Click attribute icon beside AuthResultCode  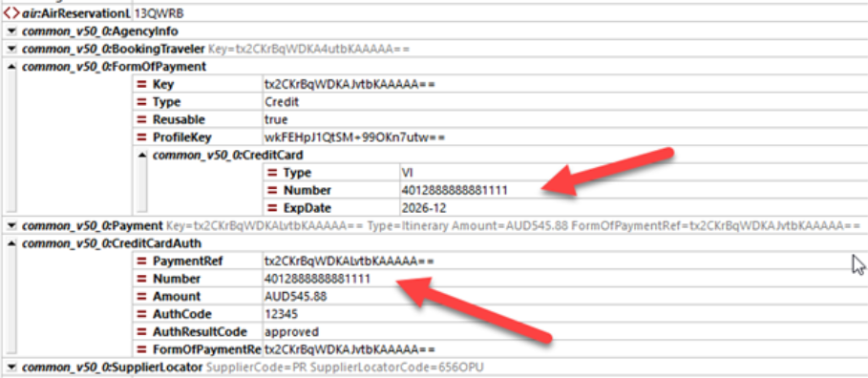(x=142, y=331)
